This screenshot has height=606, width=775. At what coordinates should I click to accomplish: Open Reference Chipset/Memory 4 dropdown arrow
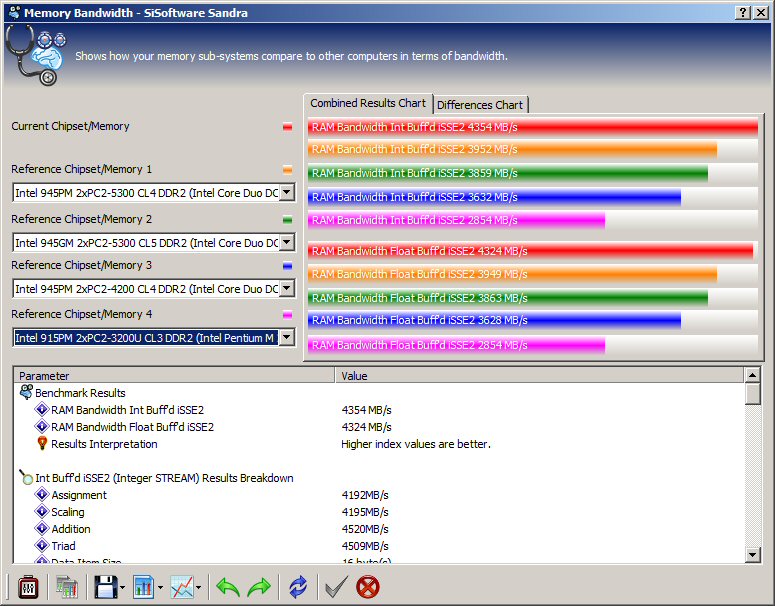[287, 338]
